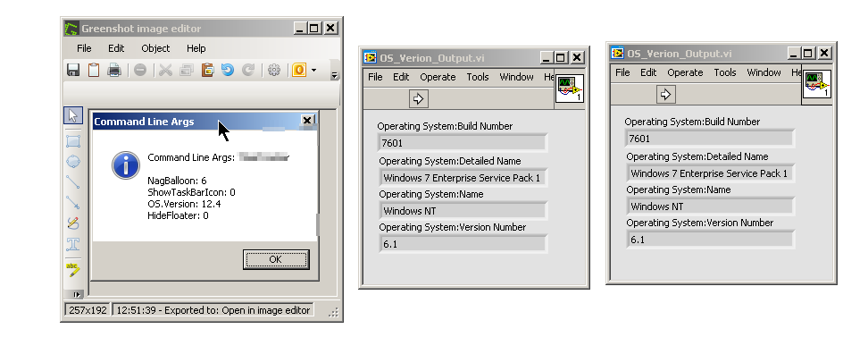The image size is (868, 354).
Task: Open the Help menu in Greenshot
Action: [x=196, y=48]
